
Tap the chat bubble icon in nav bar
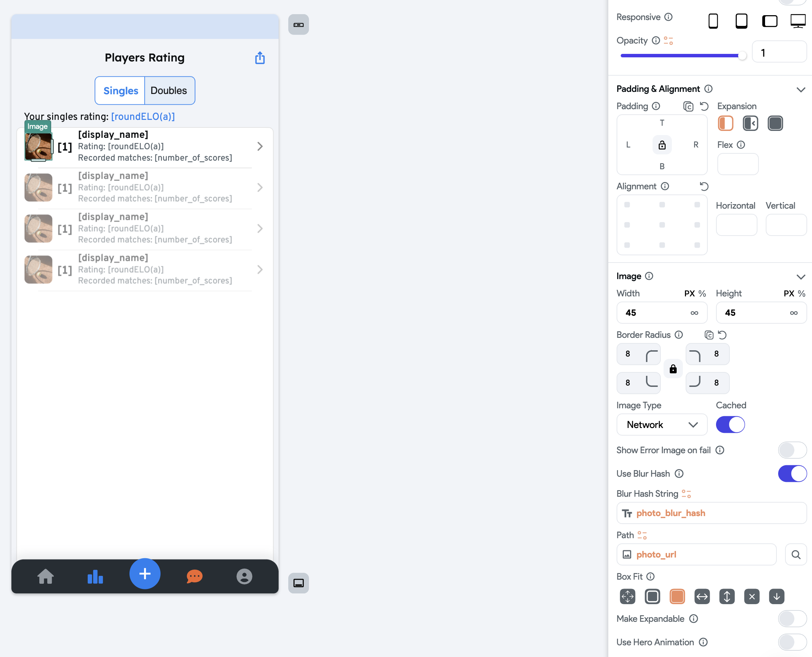(194, 577)
